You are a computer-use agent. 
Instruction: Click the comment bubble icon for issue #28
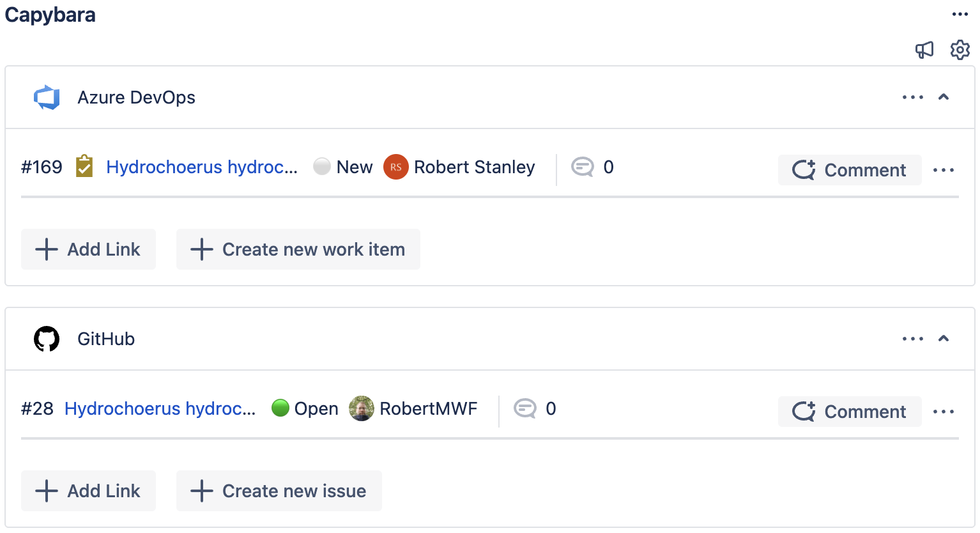[x=524, y=409]
